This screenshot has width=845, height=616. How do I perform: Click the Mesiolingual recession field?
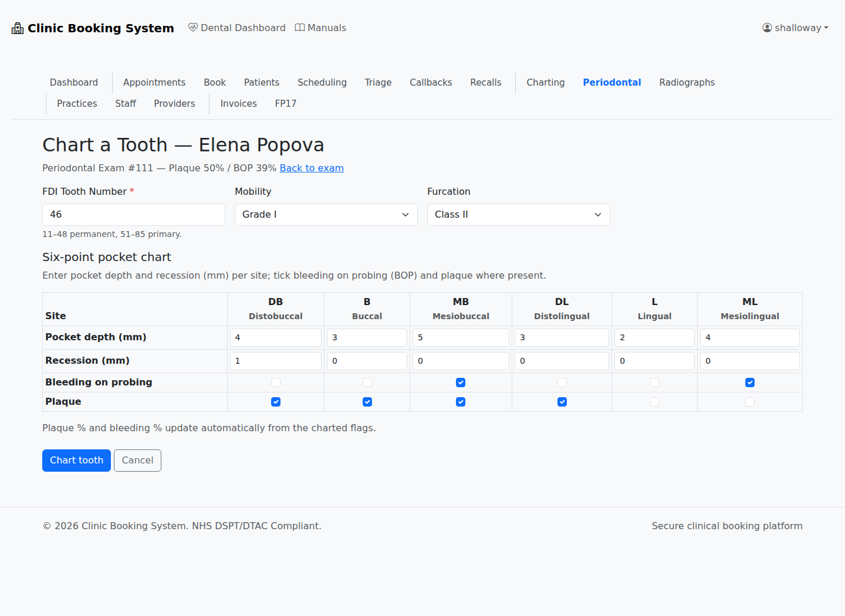pyautogui.click(x=750, y=361)
